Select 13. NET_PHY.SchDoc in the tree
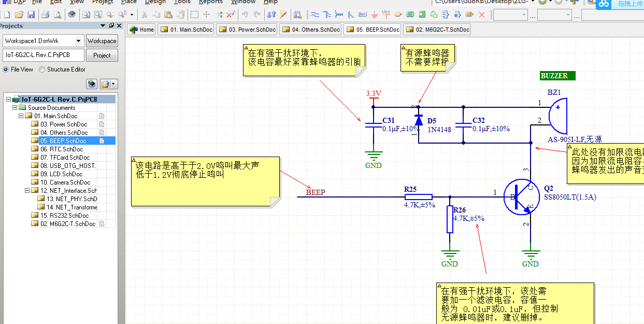Viewport: 644px width, 324px height. [x=71, y=199]
